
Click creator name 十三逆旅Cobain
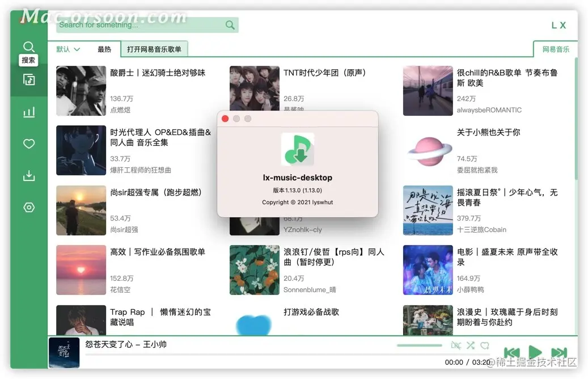(481, 230)
